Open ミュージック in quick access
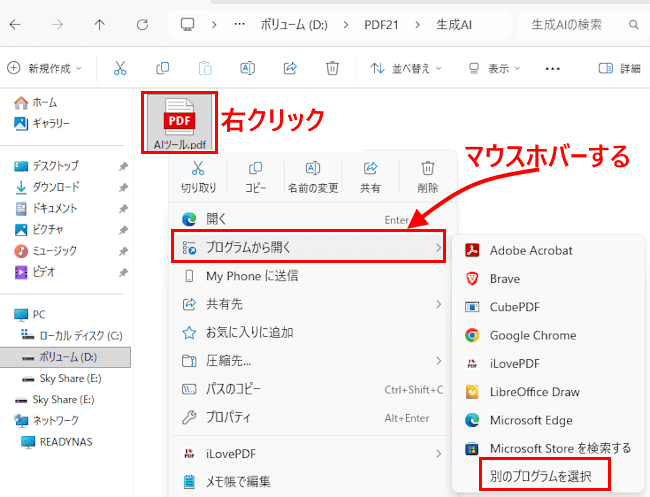Viewport: 650px width, 497px height. coord(46,250)
